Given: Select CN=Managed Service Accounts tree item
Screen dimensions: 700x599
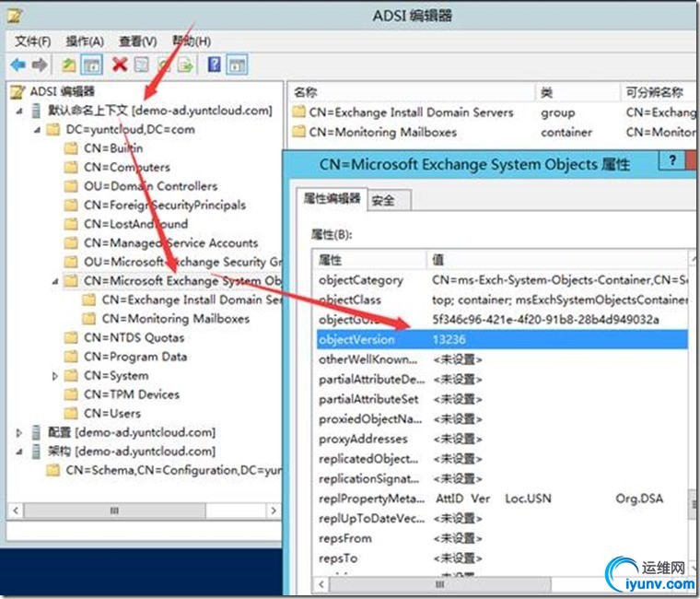Looking at the screenshot, I should tap(171, 243).
